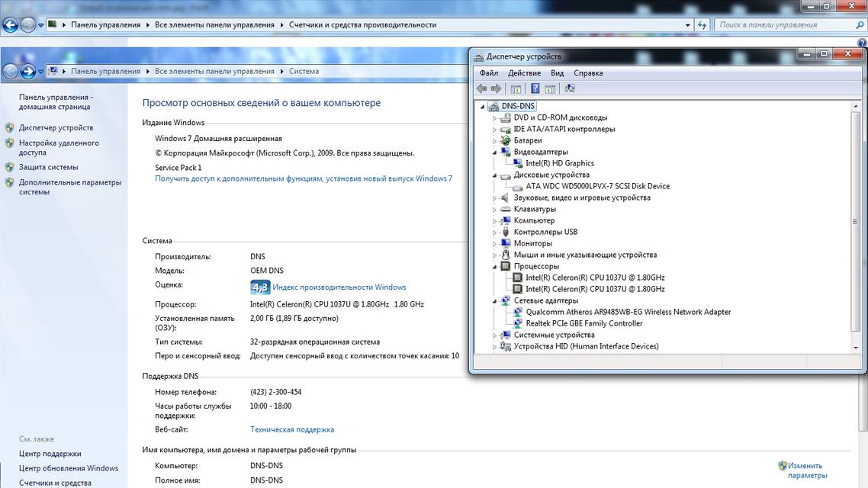Click Forward button in System window
Screen dimensions: 868x488
(x=27, y=72)
